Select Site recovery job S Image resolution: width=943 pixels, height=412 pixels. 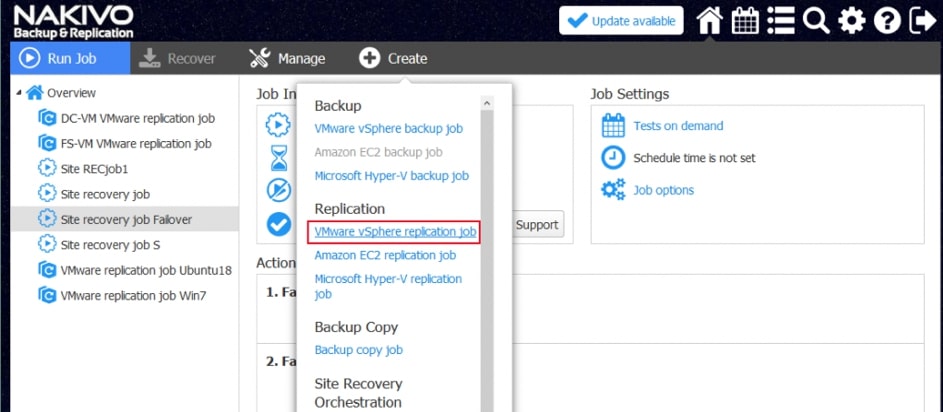pyautogui.click(x=110, y=245)
